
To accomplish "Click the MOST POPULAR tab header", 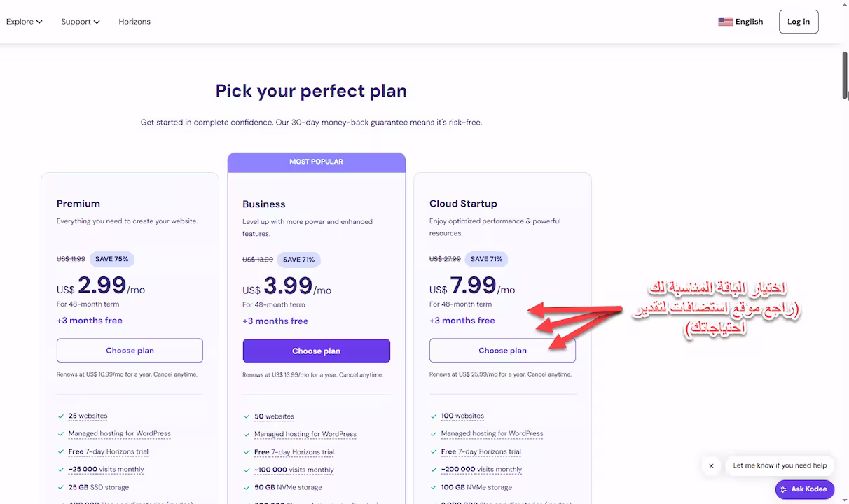I will pyautogui.click(x=317, y=162).
